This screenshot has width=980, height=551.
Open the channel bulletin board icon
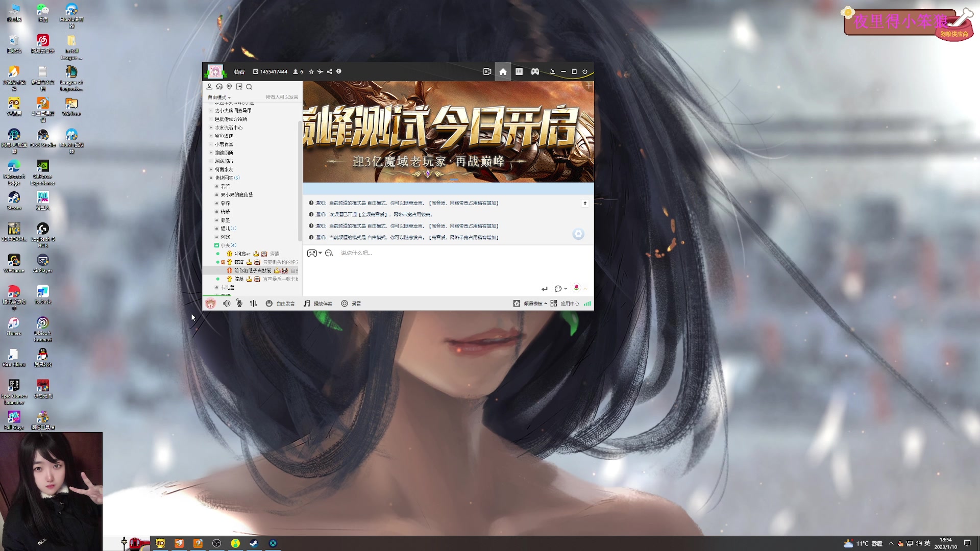[x=239, y=87]
